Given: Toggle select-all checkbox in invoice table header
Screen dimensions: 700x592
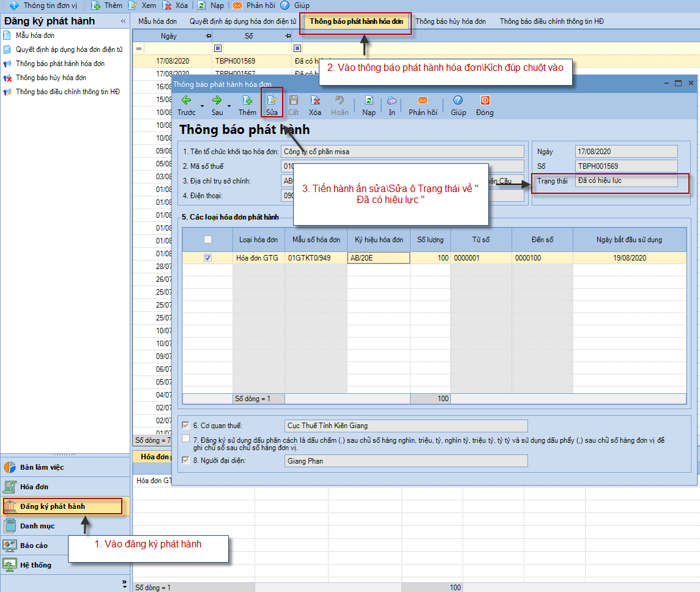Looking at the screenshot, I should 207,240.
